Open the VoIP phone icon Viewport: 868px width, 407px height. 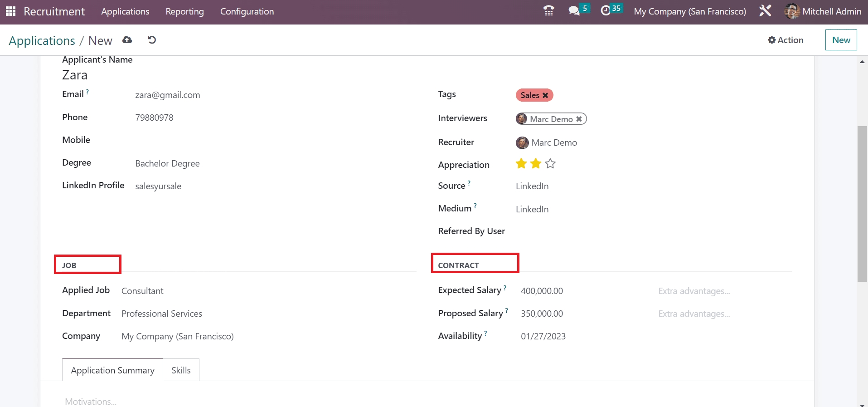pyautogui.click(x=548, y=11)
